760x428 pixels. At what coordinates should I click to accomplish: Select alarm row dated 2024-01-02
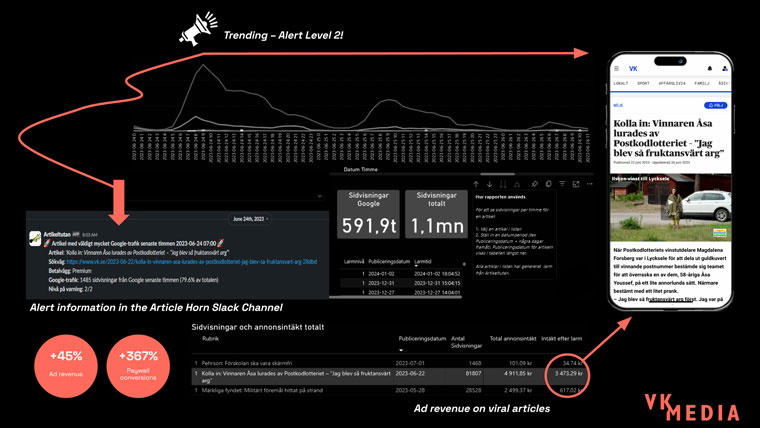401,274
